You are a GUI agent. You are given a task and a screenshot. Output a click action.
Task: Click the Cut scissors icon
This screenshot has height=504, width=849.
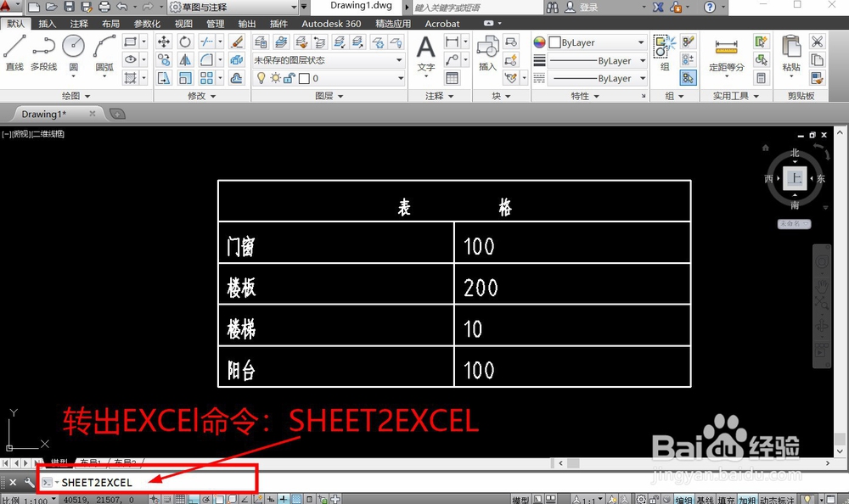pos(817,42)
